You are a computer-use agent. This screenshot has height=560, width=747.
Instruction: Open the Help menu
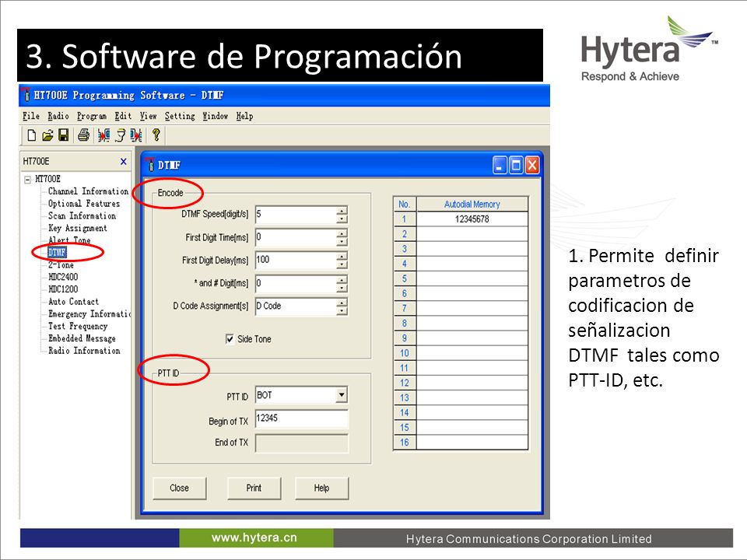[x=244, y=116]
